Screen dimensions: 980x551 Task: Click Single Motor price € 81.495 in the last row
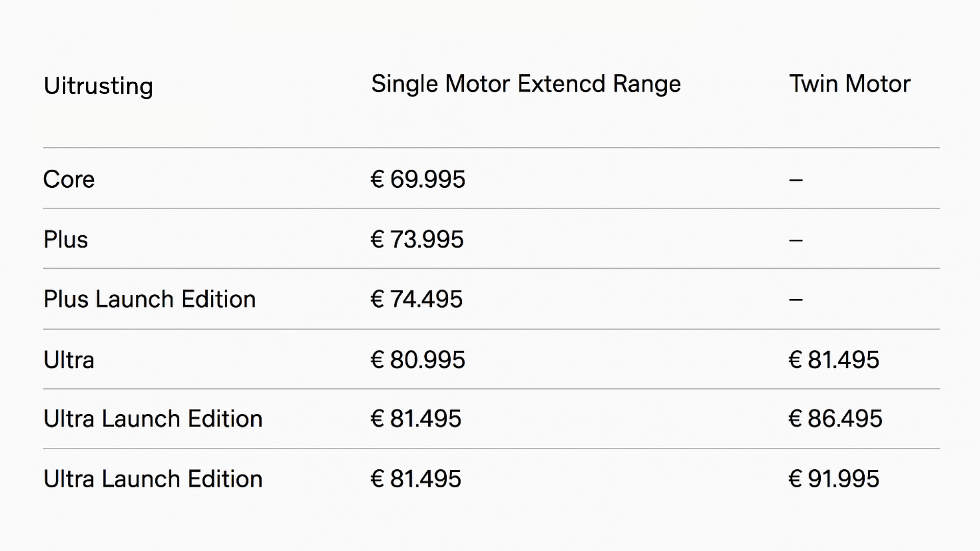pyautogui.click(x=416, y=479)
